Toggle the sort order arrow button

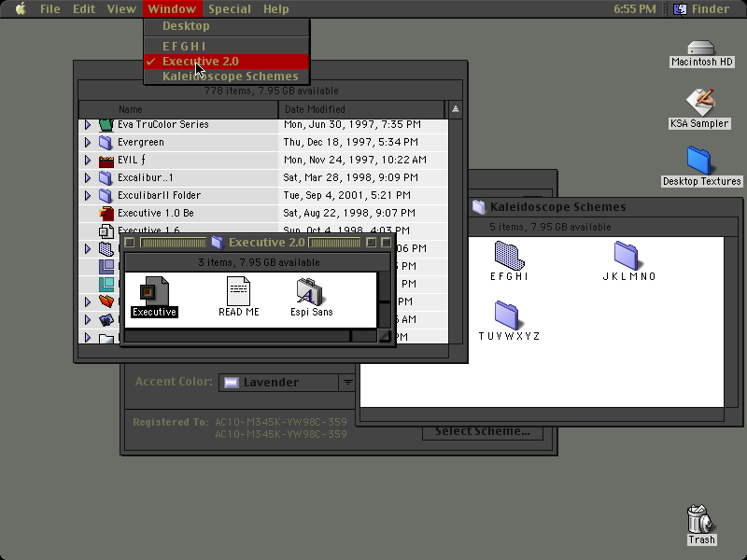pos(456,109)
